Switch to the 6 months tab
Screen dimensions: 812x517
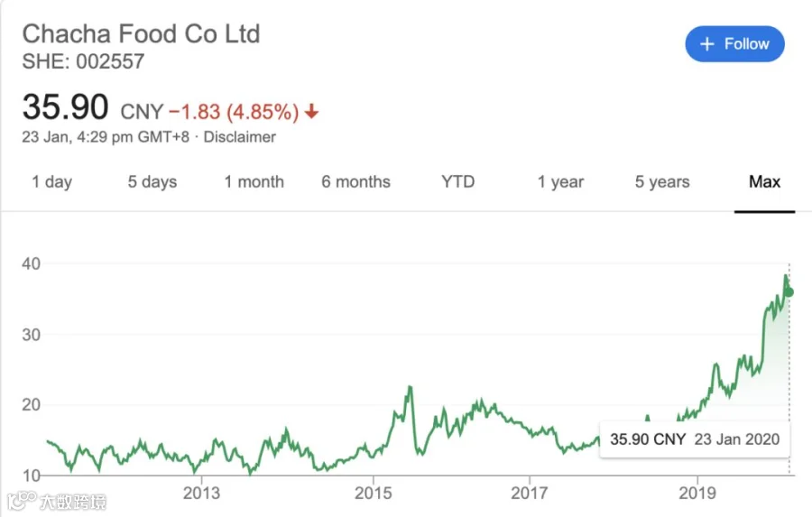click(x=355, y=182)
